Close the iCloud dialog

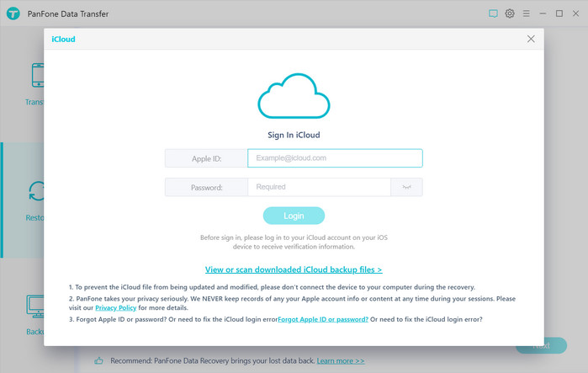[x=531, y=39]
